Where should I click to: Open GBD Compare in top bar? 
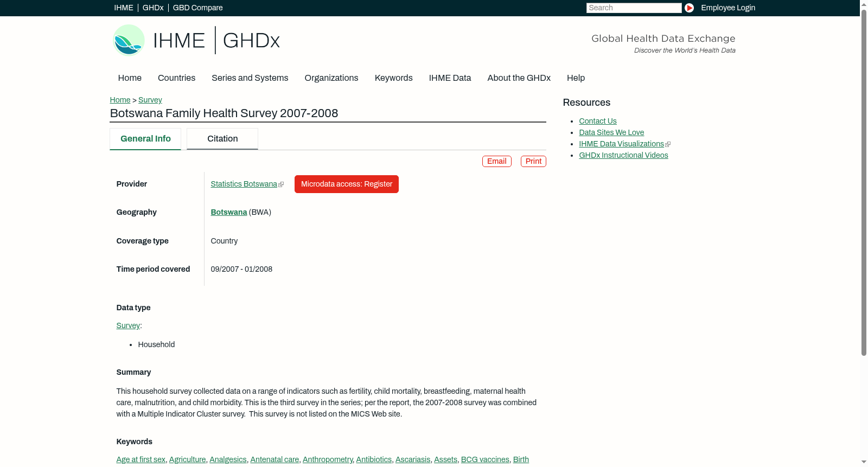[197, 8]
